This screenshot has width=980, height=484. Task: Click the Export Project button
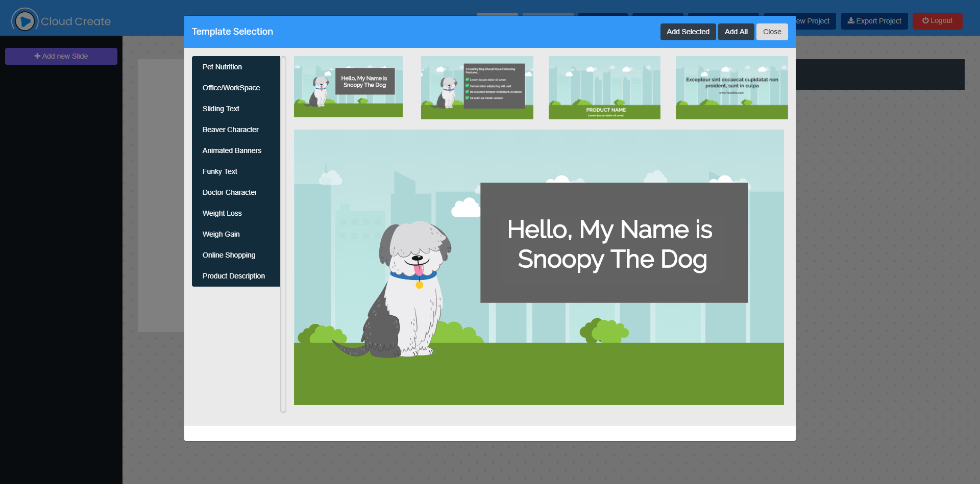click(874, 21)
